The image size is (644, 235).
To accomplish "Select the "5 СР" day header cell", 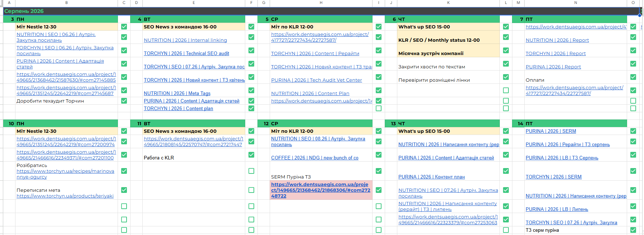I will (321, 19).
